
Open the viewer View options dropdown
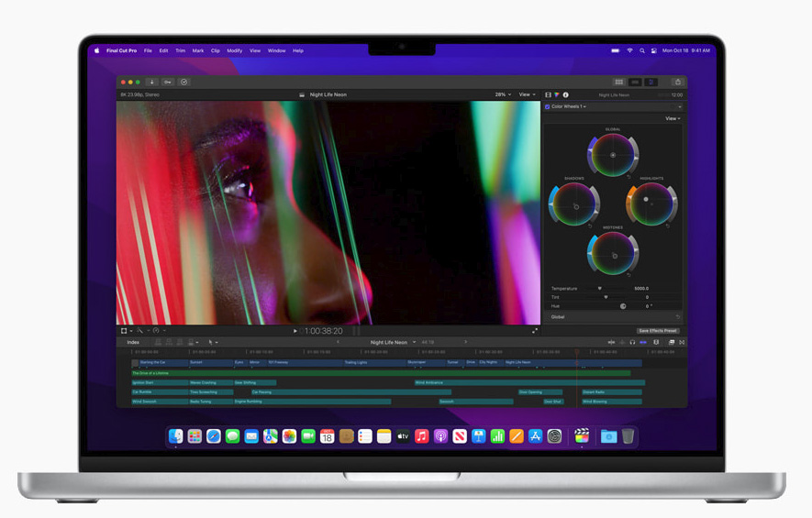tap(527, 94)
